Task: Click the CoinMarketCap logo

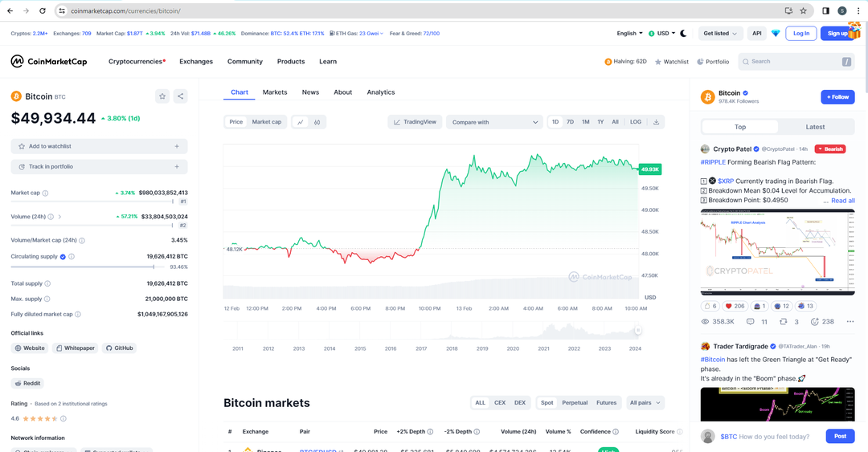Action: coord(49,61)
